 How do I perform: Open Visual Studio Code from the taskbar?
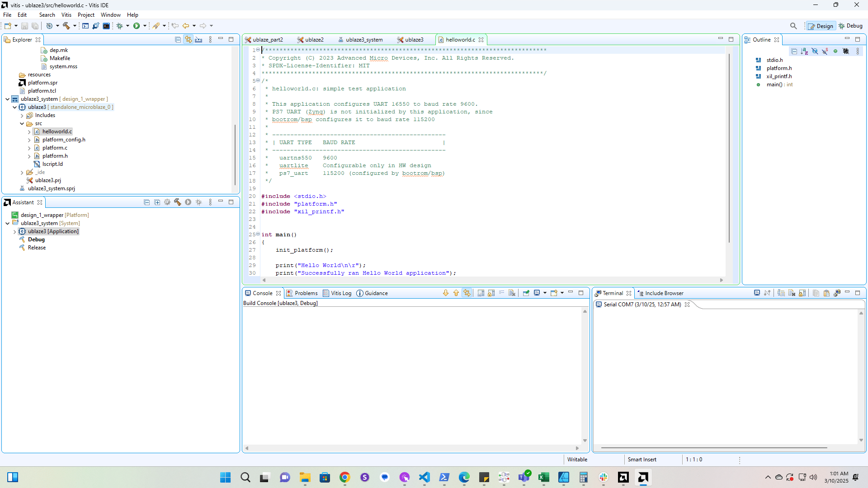pos(424,477)
